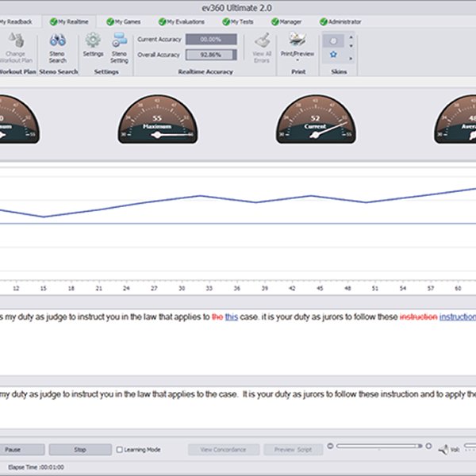Click the View Concordance button
Image resolution: width=476 pixels, height=476 pixels.
(x=224, y=450)
